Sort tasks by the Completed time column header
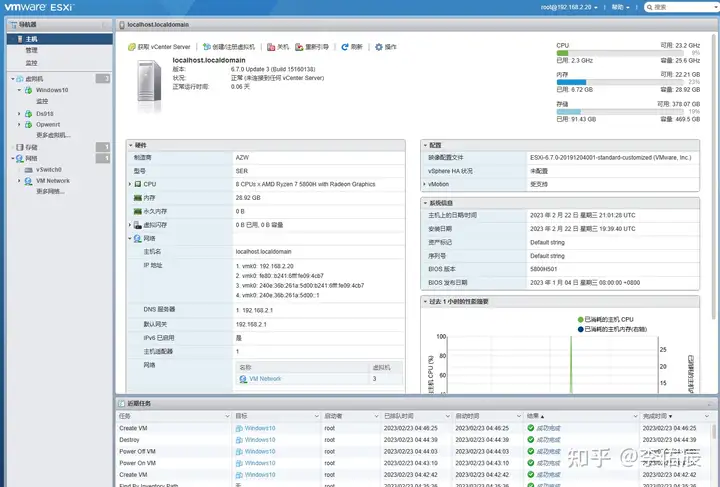The image size is (720, 487). (675, 416)
